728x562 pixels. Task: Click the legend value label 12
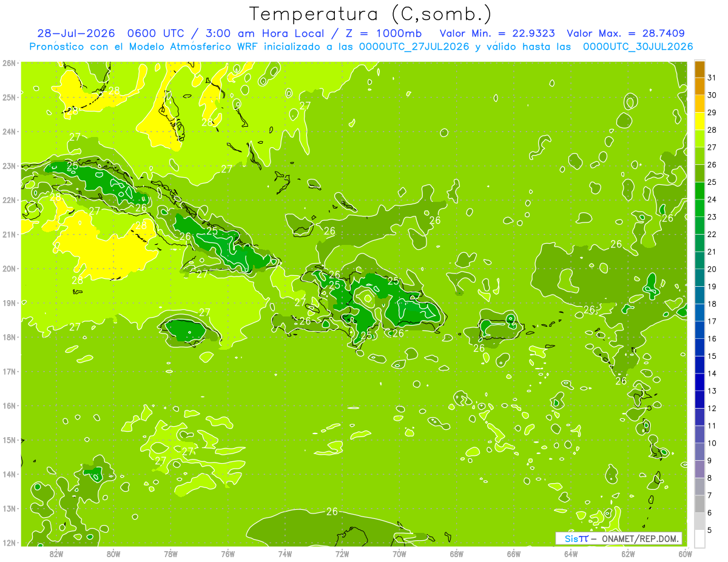712,409
